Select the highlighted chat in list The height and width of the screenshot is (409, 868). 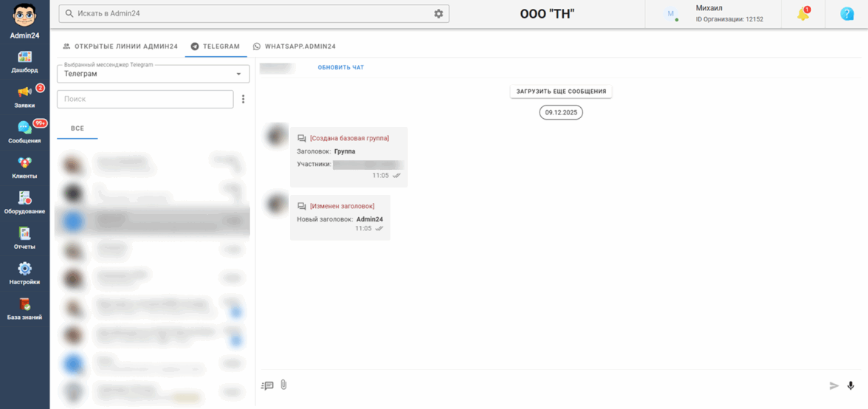pos(154,221)
